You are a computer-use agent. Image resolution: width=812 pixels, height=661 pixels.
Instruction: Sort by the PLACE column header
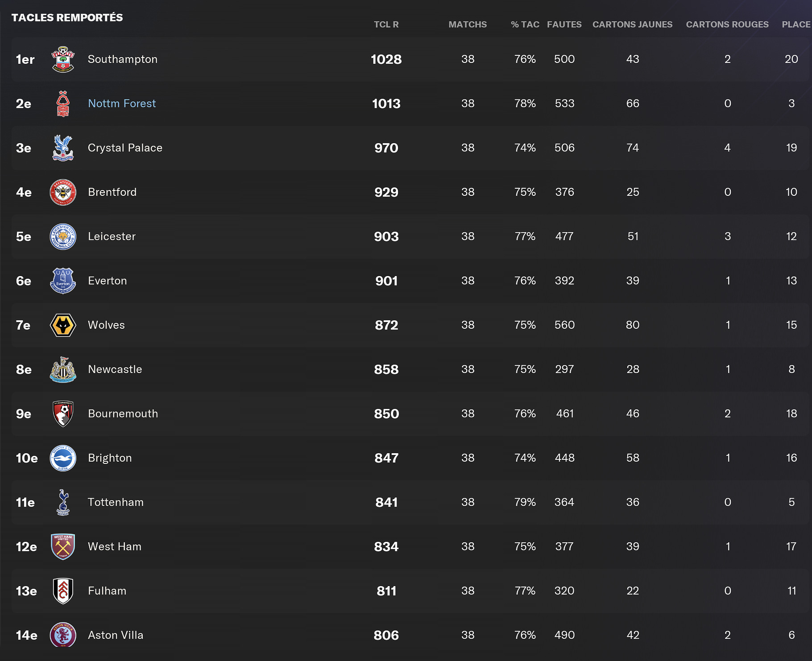point(796,25)
